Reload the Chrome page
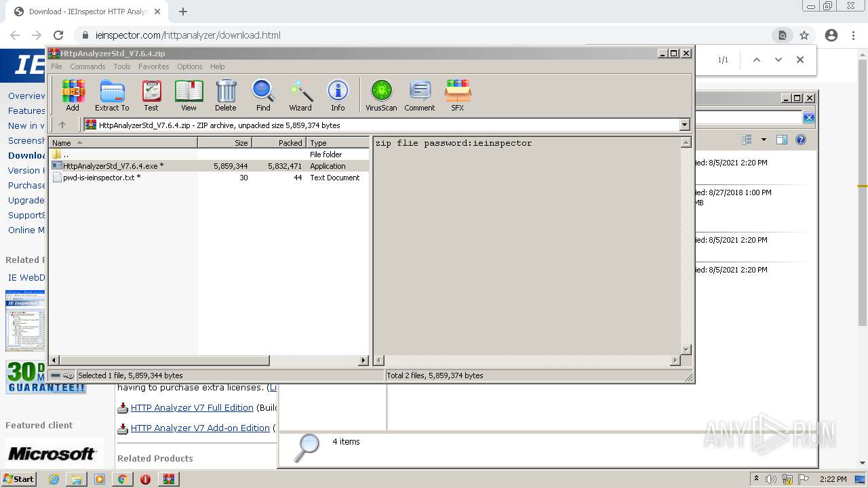 58,35
